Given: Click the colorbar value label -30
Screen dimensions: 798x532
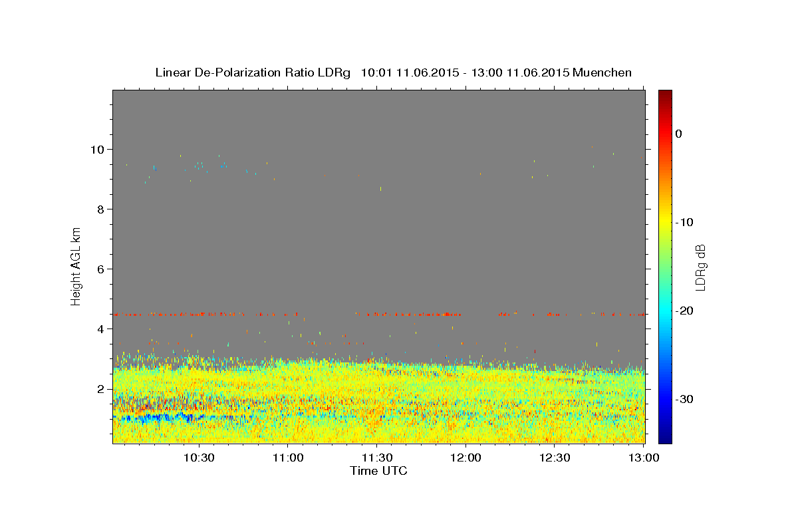Looking at the screenshot, I should pos(685,399).
